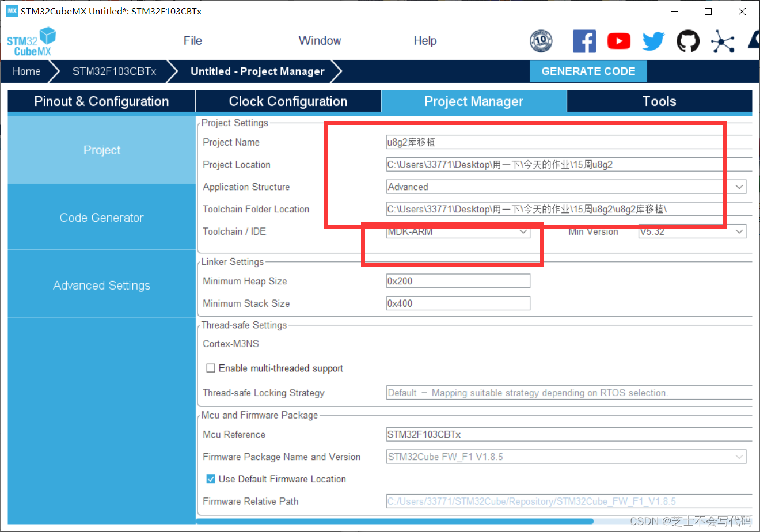The height and width of the screenshot is (532, 760).
Task: Open the 10-year anniversary badge icon
Action: click(x=541, y=41)
